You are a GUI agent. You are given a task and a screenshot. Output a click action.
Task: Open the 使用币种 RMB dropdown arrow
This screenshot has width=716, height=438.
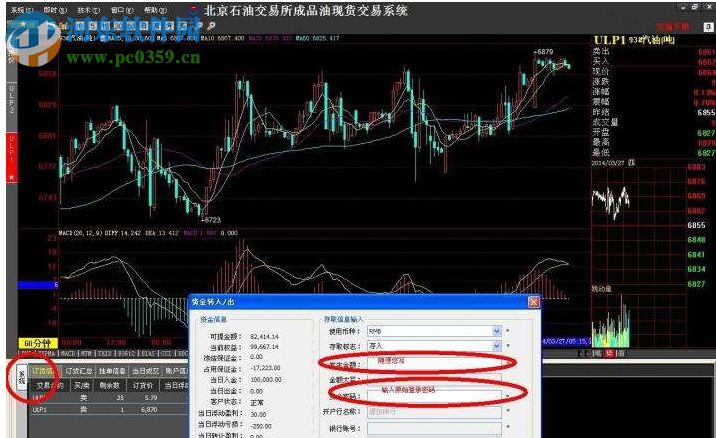point(496,331)
